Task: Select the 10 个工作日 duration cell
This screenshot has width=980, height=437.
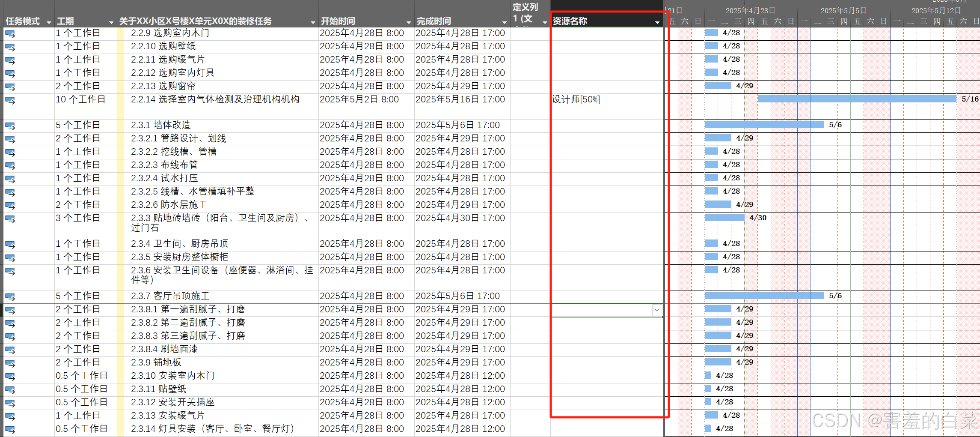Action: tap(86, 106)
